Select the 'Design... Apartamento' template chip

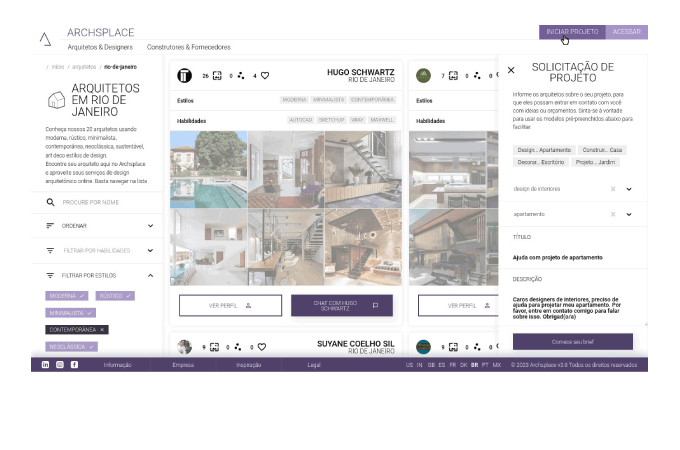pos(544,150)
